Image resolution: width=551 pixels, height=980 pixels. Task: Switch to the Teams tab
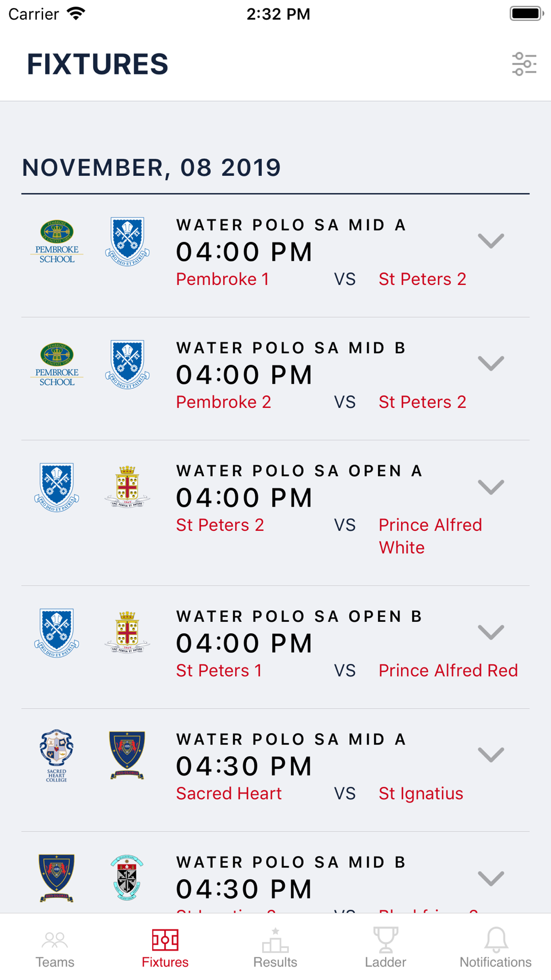pos(55,948)
